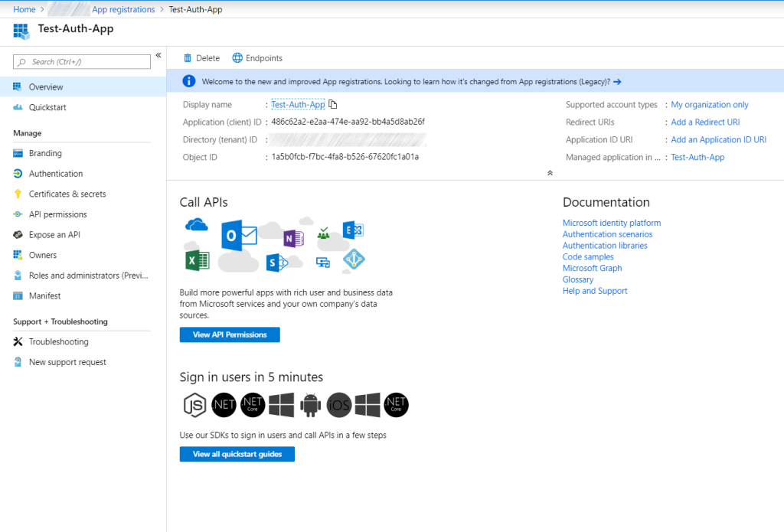Open API permissions in sidebar
The height and width of the screenshot is (532, 784).
point(57,214)
